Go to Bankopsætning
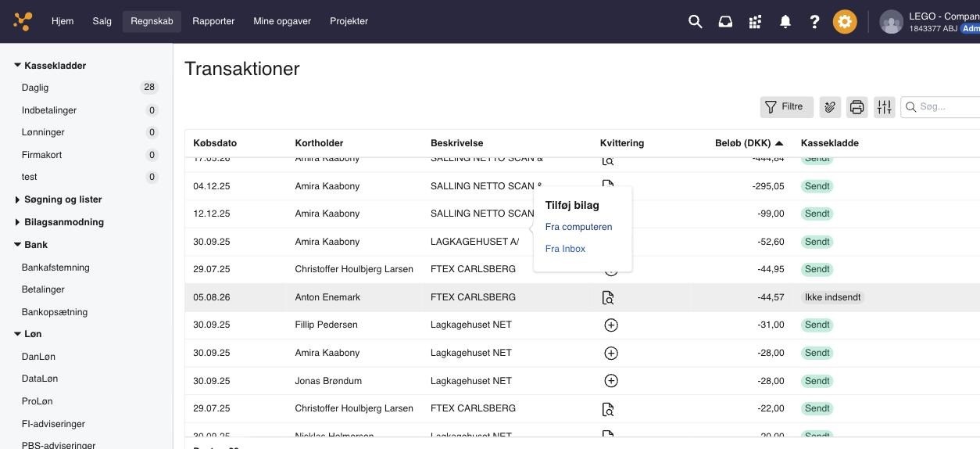The width and height of the screenshot is (980, 449). (55, 312)
